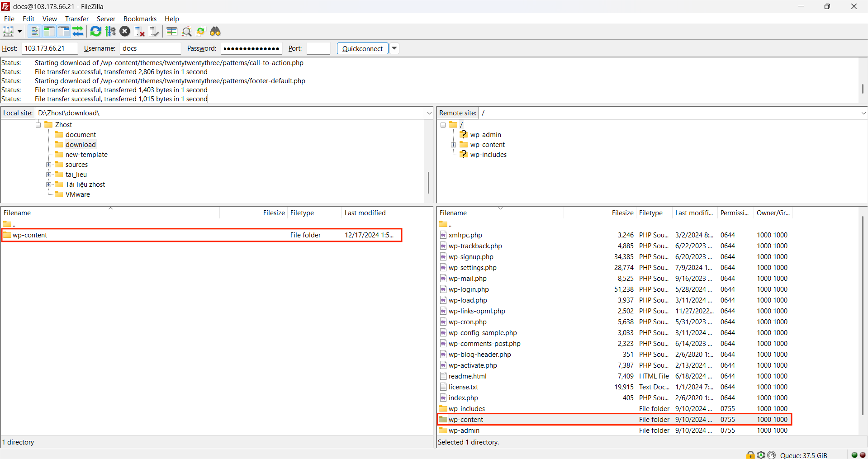868x459 pixels.
Task: Toggle synchronized browsing
Action: tap(200, 31)
